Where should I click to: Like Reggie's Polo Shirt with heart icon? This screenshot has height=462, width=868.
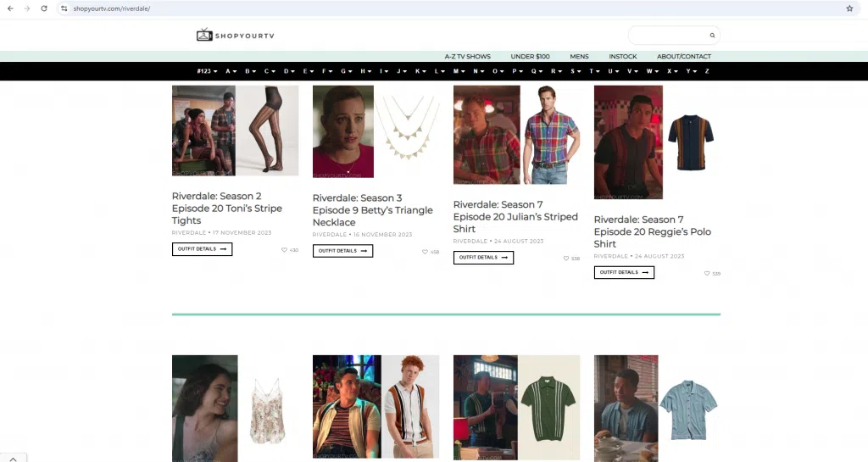click(x=706, y=273)
